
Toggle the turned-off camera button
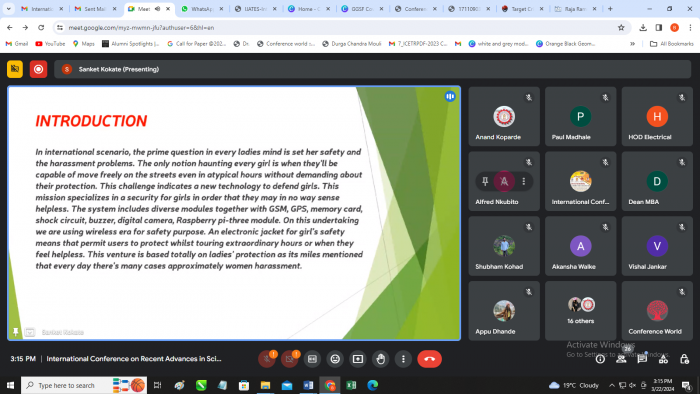[289, 359]
